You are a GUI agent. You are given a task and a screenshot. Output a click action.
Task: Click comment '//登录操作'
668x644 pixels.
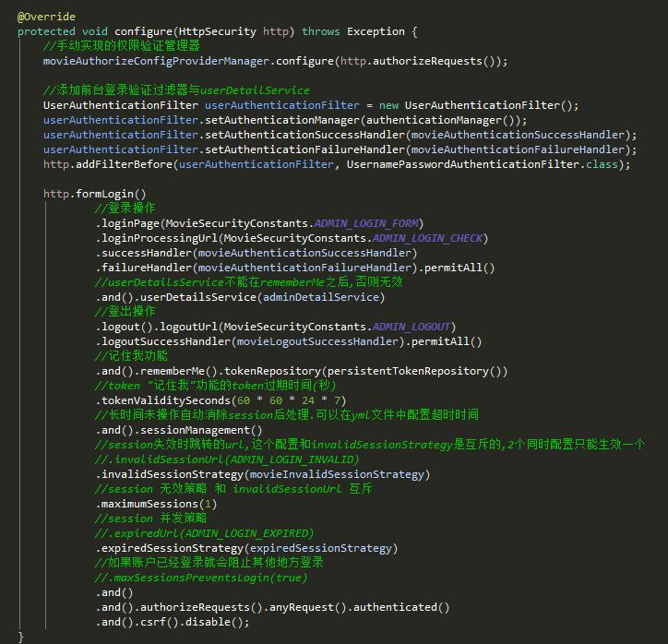tap(125, 209)
